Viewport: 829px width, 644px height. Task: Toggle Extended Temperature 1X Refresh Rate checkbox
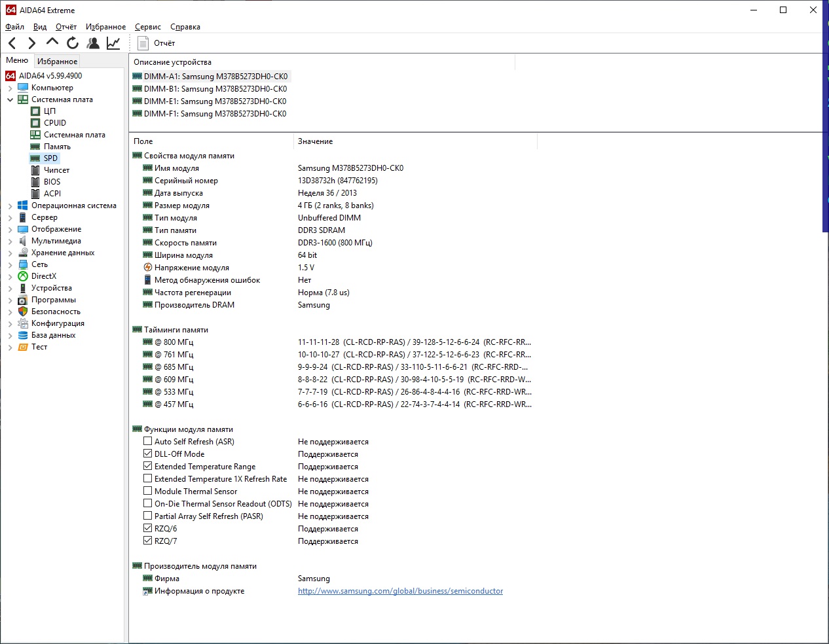point(148,478)
